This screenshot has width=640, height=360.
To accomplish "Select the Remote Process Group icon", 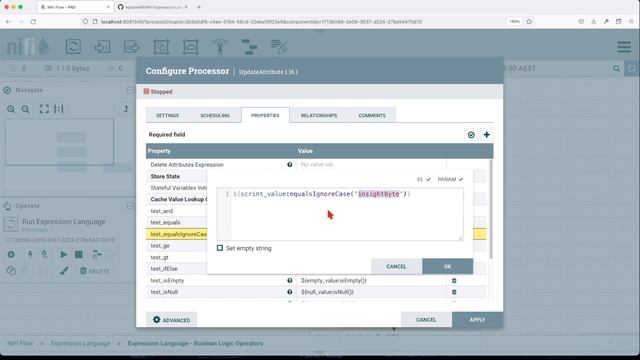I will click(191, 47).
